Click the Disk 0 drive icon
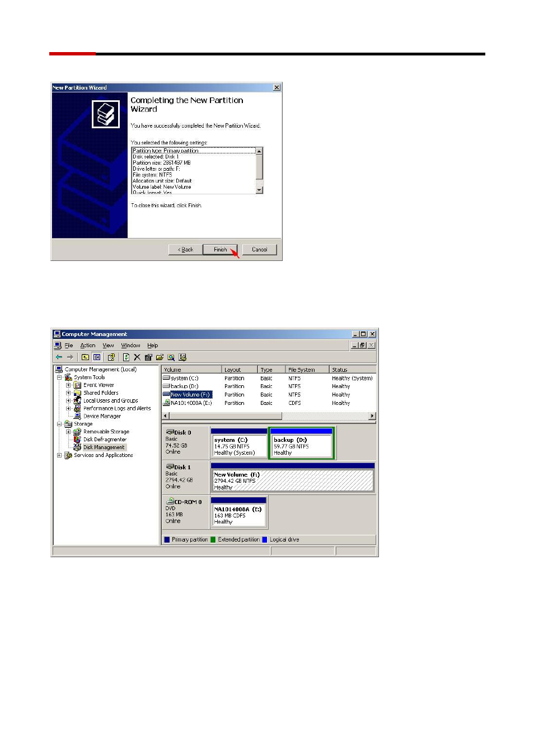 pyautogui.click(x=170, y=432)
